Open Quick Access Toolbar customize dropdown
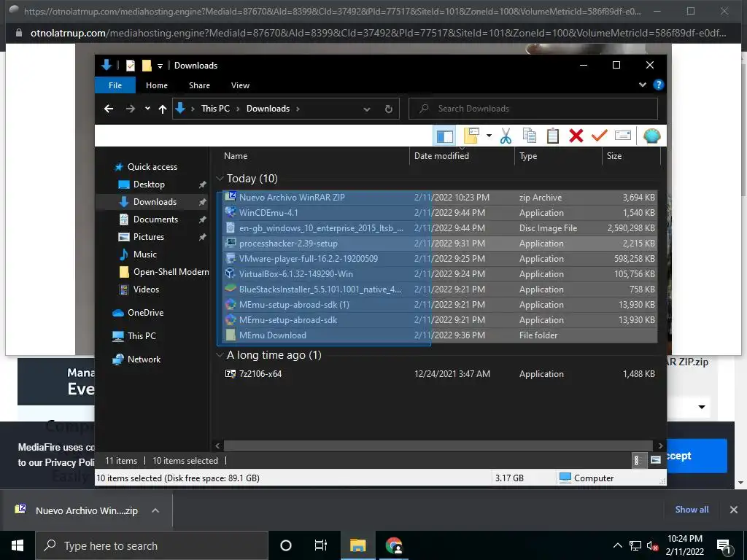This screenshot has height=560, width=747. (x=160, y=66)
